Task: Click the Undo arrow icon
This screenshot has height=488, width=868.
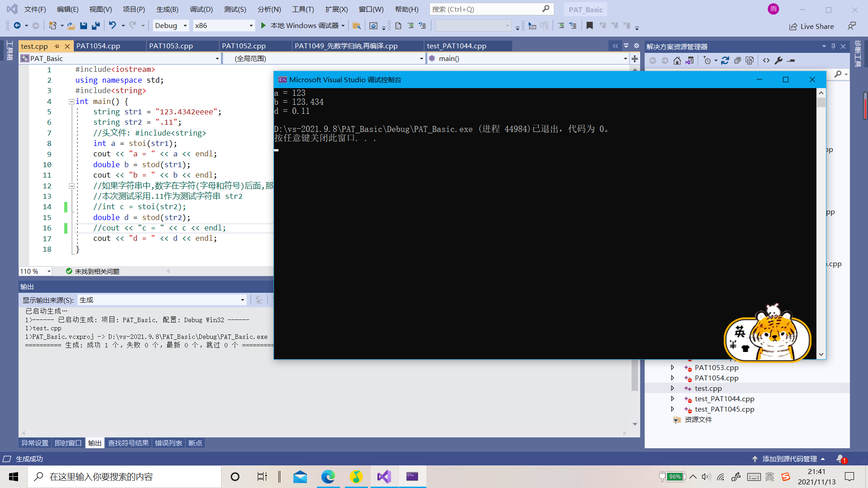Action: [x=112, y=26]
